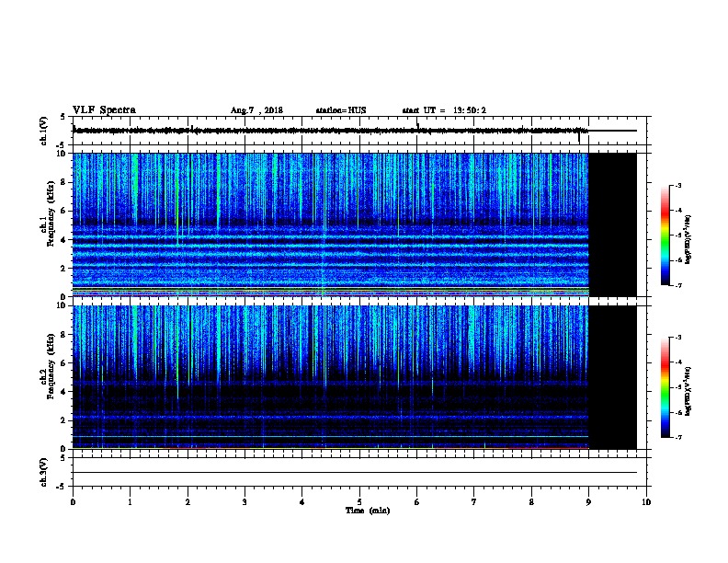Click the "ch.3(V)" axis label
This screenshot has width=728, height=563.
tap(43, 472)
